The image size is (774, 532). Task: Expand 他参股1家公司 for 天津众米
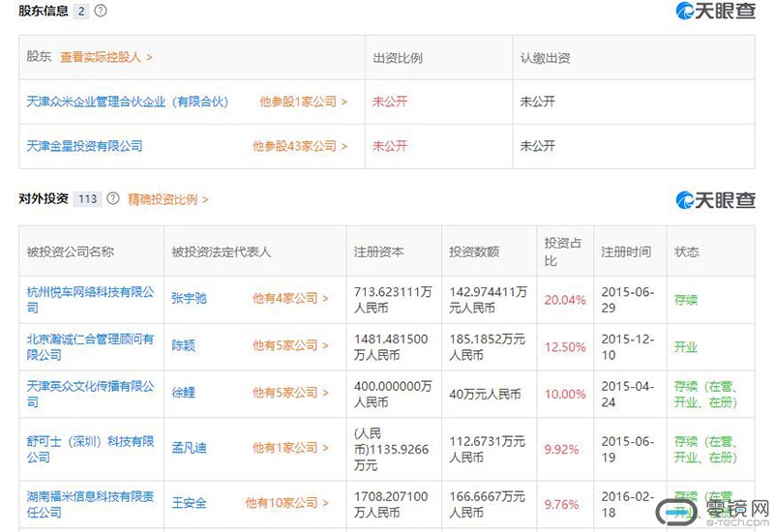pos(303,102)
